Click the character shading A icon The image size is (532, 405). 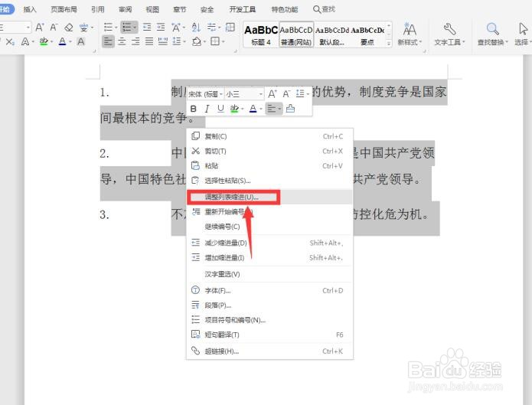pyautogui.click(x=80, y=42)
